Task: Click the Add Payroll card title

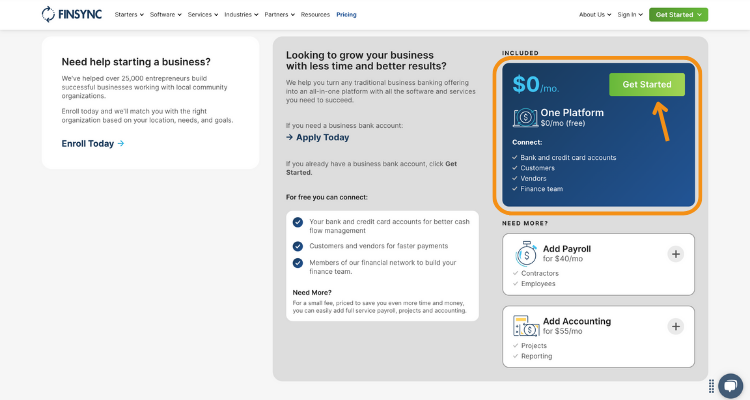Action: [567, 249]
